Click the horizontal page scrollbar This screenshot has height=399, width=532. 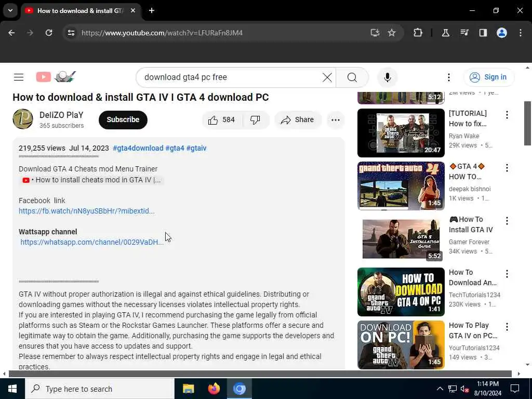point(260,374)
